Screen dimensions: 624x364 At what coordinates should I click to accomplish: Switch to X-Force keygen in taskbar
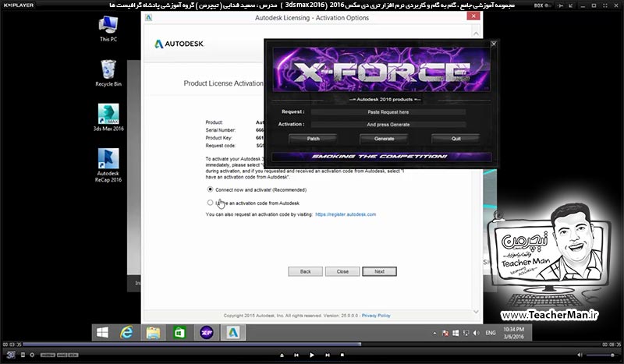pos(206,333)
